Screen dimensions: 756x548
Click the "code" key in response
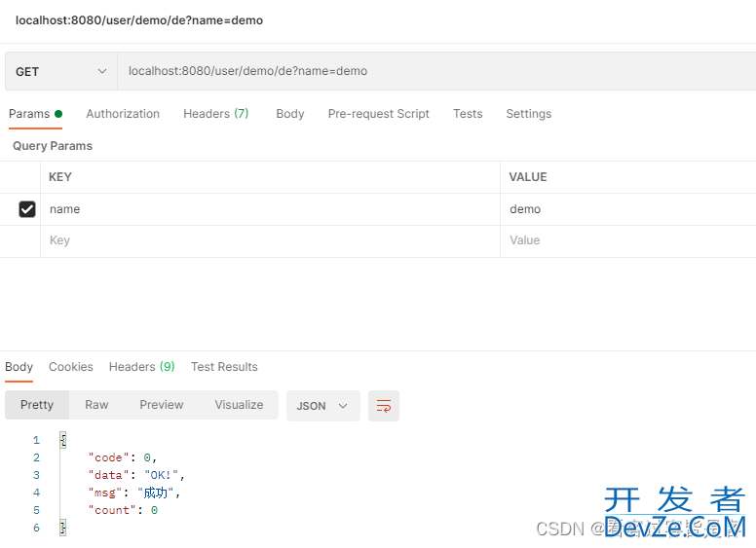point(109,457)
